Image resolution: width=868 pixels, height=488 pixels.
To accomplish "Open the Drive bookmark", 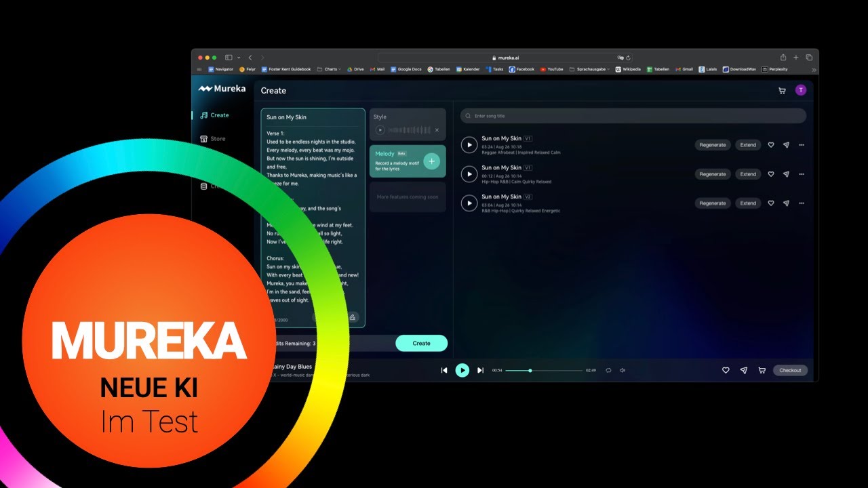I will (355, 69).
